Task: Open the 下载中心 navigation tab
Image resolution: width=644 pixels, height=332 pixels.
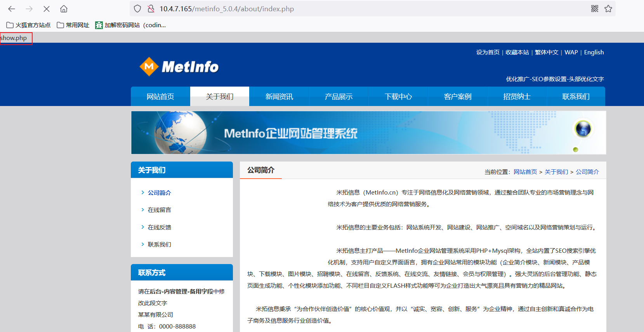Action: click(x=398, y=96)
